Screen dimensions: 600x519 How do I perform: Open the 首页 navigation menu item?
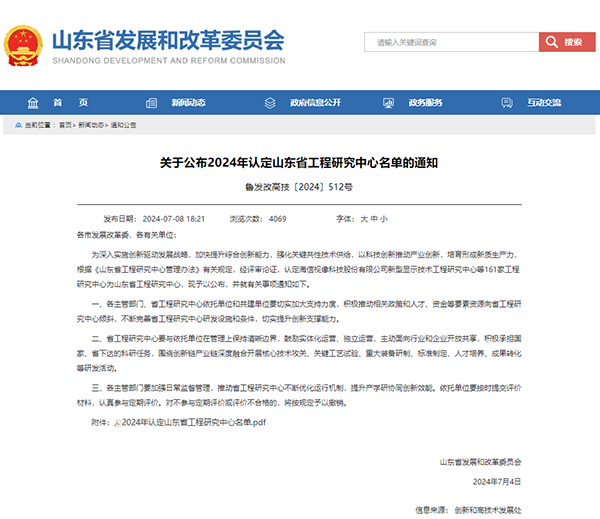(x=70, y=103)
